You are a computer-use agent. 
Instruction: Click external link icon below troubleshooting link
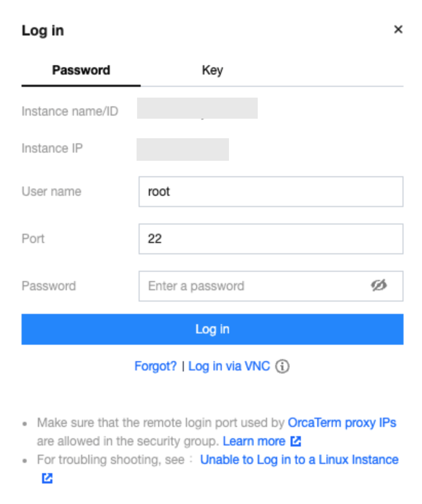pyautogui.click(x=47, y=478)
